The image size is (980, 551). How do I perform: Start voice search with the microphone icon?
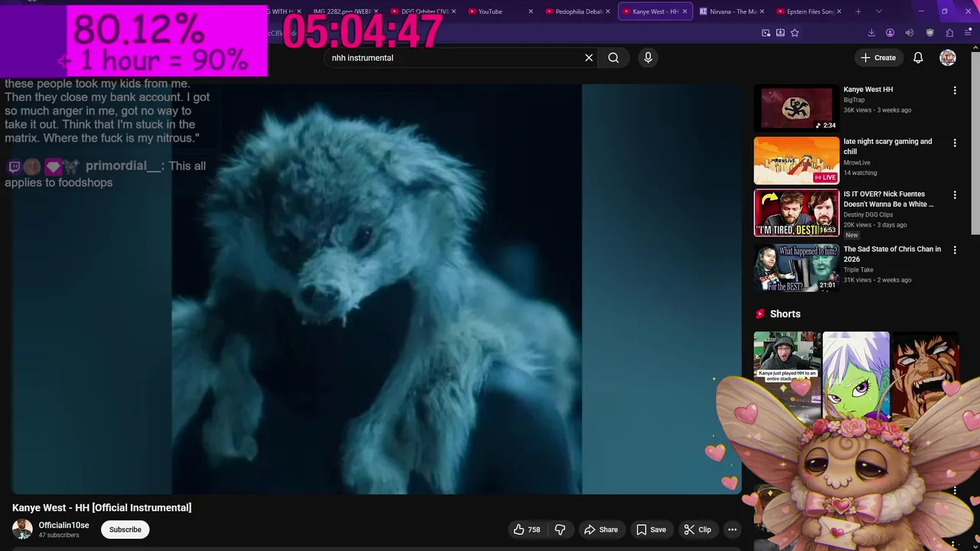pyautogui.click(x=648, y=57)
